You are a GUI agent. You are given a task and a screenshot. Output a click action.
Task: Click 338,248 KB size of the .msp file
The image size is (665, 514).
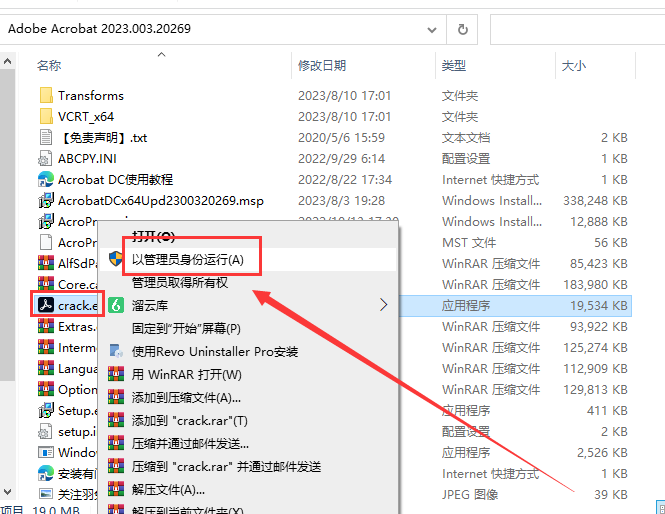[x=595, y=200]
